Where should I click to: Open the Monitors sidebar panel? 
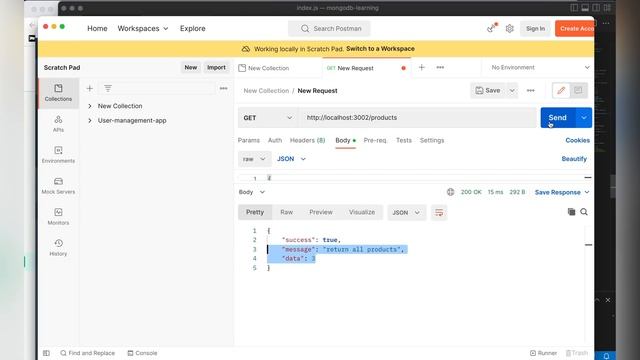[58, 217]
